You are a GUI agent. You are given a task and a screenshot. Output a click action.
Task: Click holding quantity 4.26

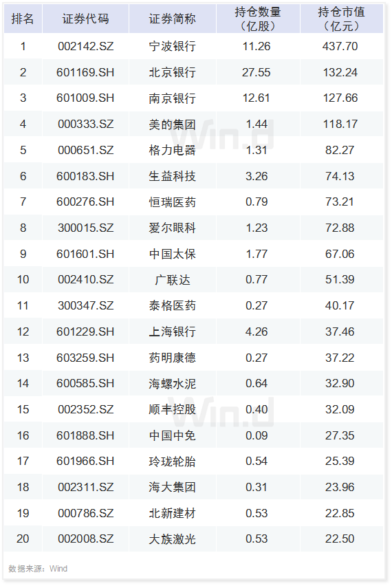point(257,332)
